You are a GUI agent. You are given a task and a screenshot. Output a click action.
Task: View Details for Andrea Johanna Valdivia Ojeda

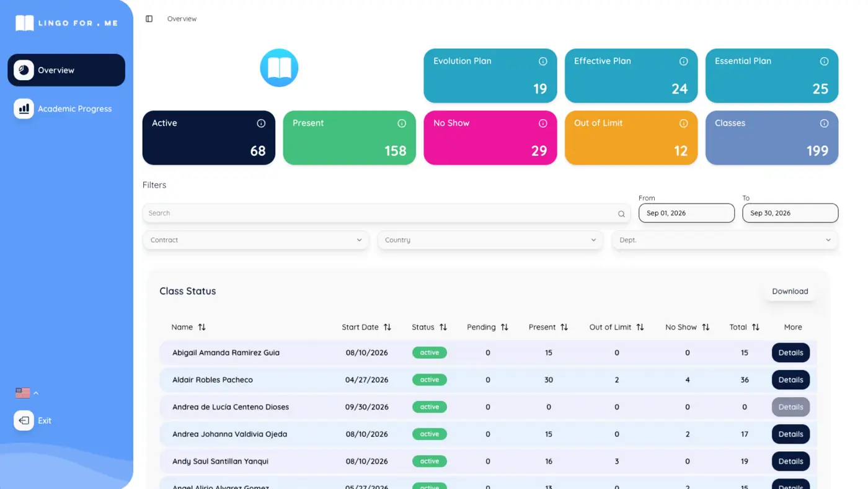(x=790, y=434)
